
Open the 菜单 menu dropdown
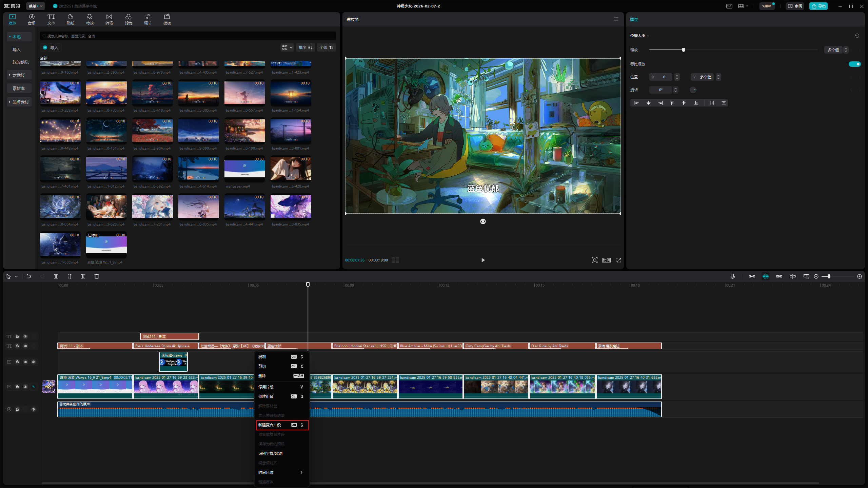coord(35,6)
